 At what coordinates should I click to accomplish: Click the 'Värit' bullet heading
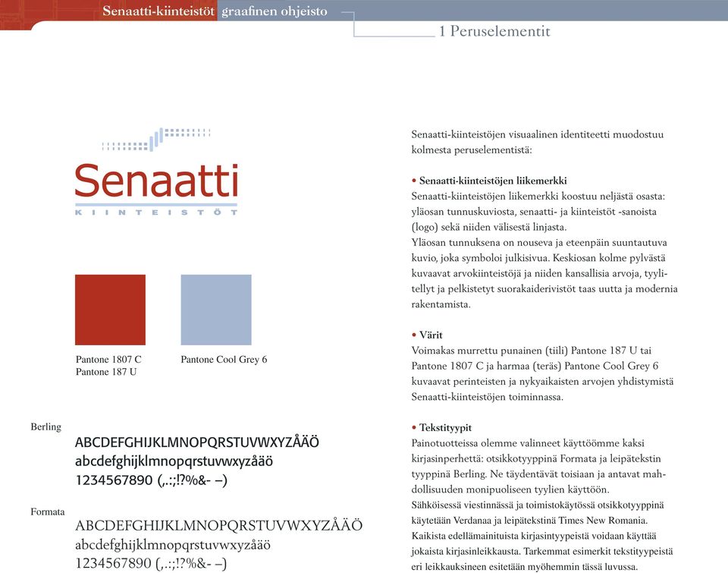(x=431, y=335)
